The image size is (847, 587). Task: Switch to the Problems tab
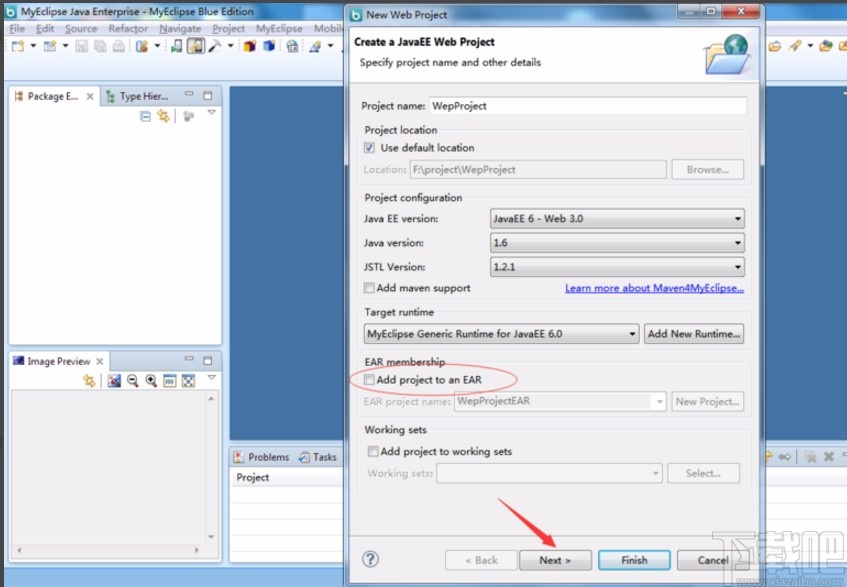[262, 457]
